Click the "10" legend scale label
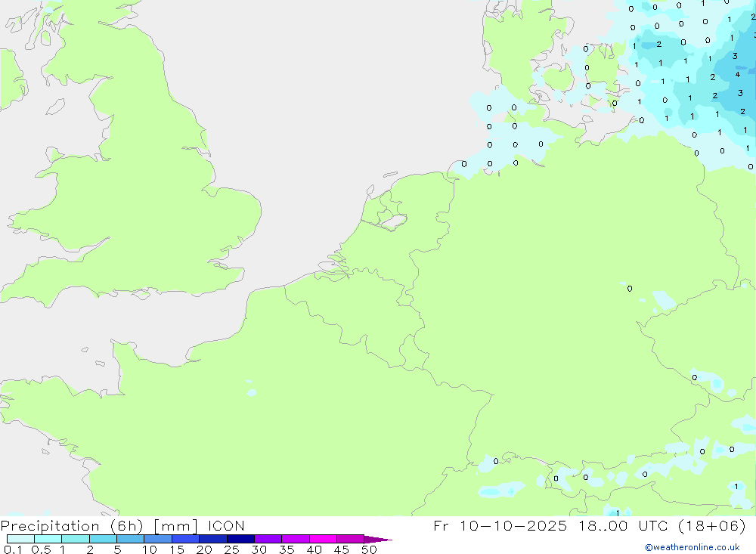The height and width of the screenshot is (554, 756). click(149, 549)
